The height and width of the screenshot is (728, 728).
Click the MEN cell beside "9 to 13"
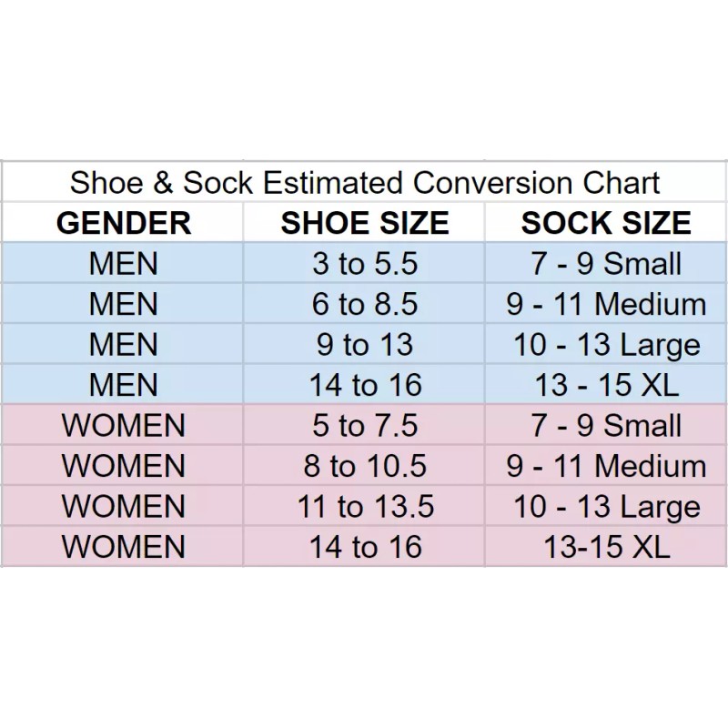click(x=124, y=345)
